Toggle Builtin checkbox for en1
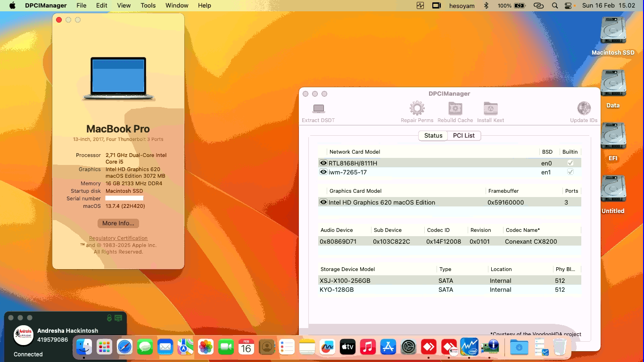The height and width of the screenshot is (362, 644). [570, 172]
